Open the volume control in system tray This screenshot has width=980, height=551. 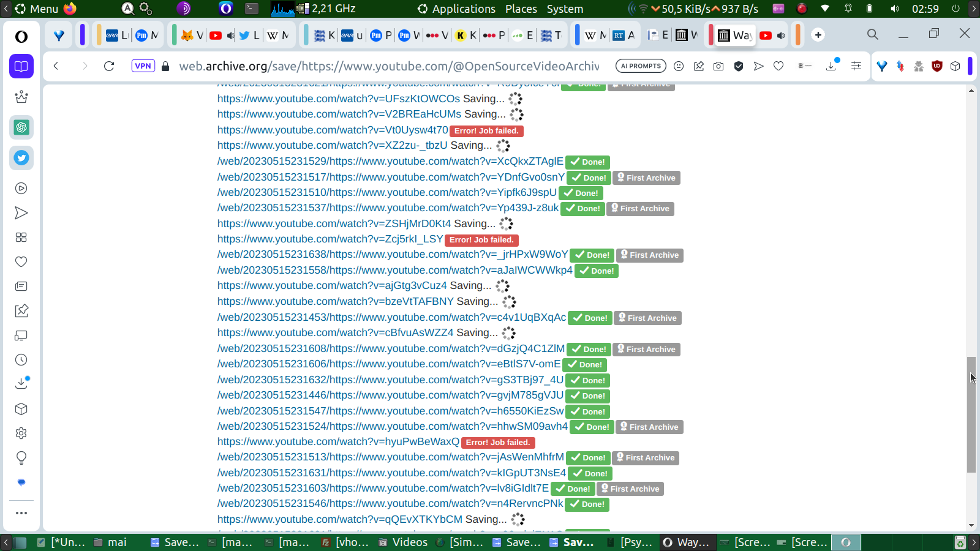(x=895, y=9)
